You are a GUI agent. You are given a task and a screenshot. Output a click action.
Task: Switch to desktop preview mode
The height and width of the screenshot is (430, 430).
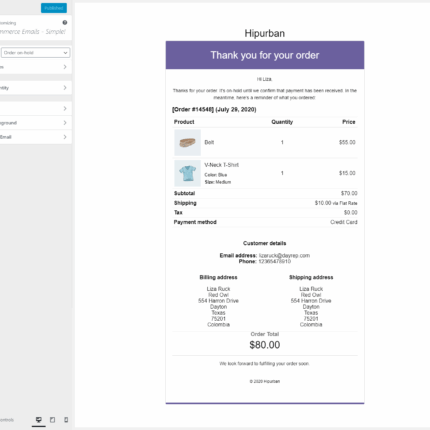(x=39, y=420)
